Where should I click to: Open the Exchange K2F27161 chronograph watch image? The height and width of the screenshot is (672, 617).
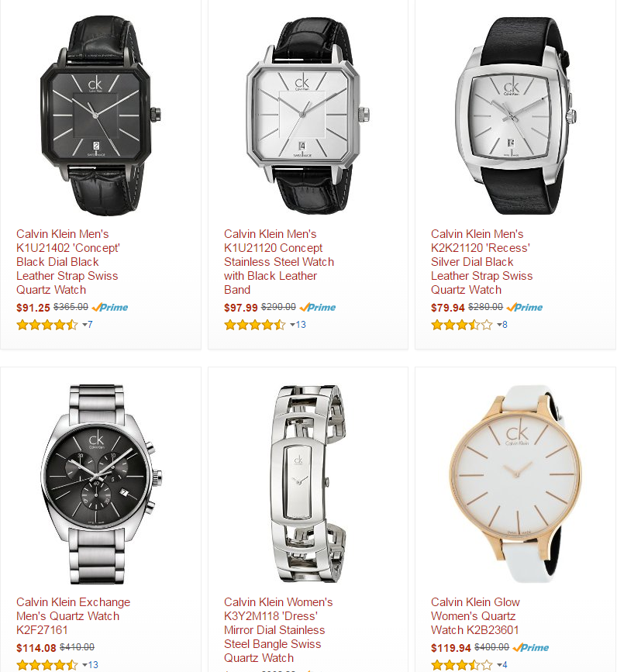101,484
